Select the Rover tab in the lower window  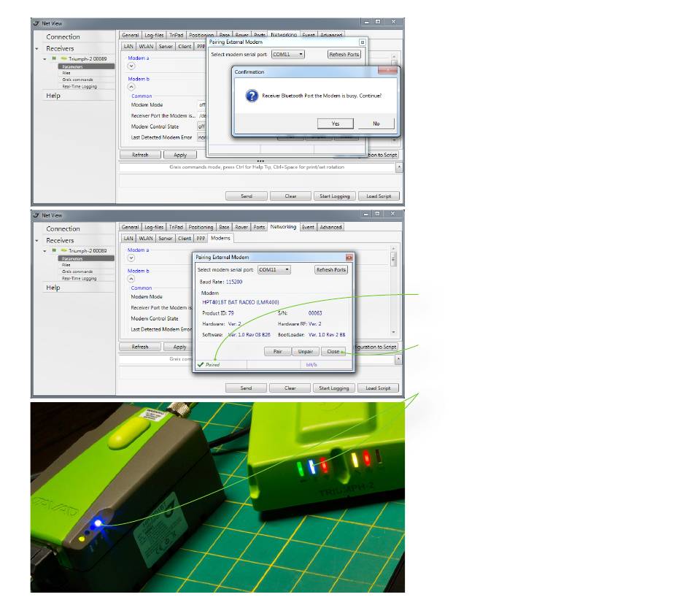[241, 227]
